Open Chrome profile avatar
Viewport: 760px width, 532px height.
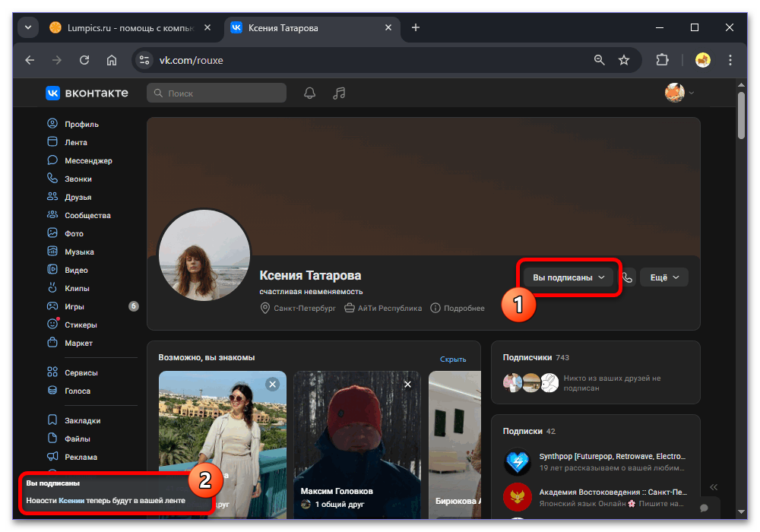[x=703, y=60]
